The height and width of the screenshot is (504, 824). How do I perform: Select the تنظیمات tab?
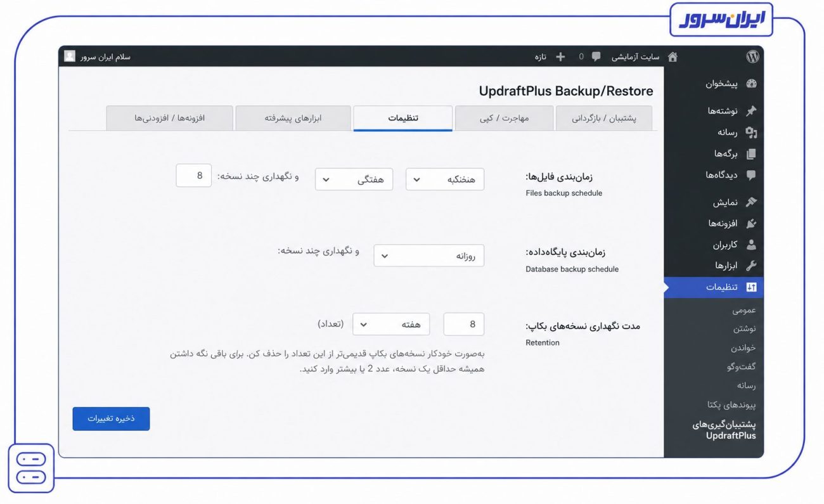click(x=403, y=118)
